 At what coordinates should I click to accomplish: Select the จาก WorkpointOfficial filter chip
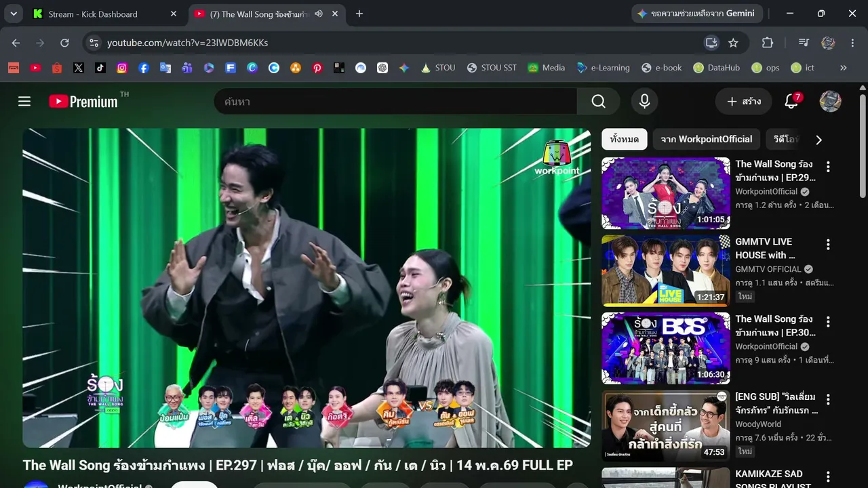click(706, 139)
